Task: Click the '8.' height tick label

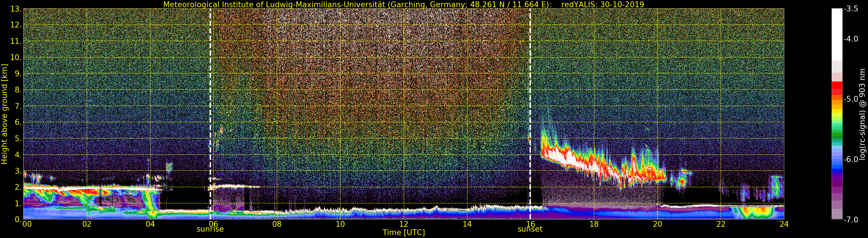Action: point(18,90)
